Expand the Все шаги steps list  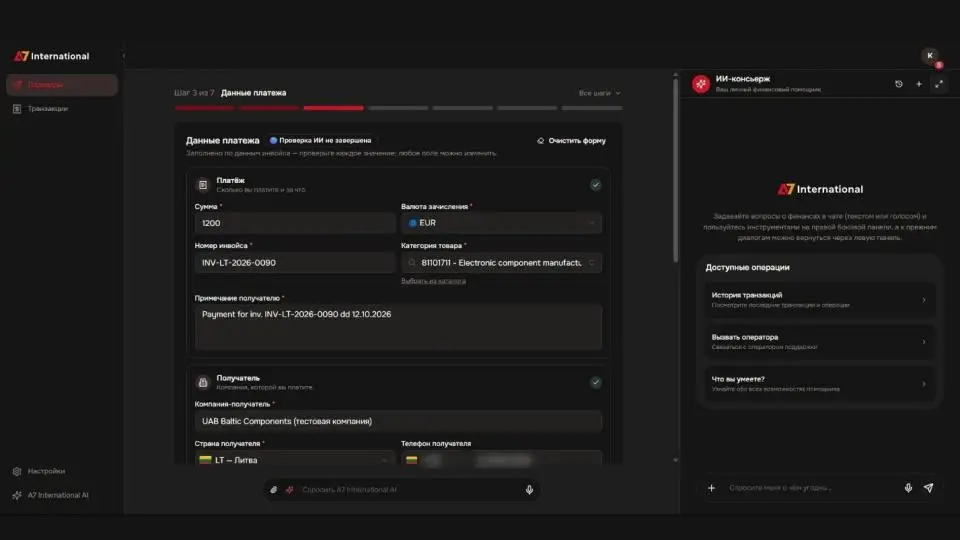click(x=599, y=93)
